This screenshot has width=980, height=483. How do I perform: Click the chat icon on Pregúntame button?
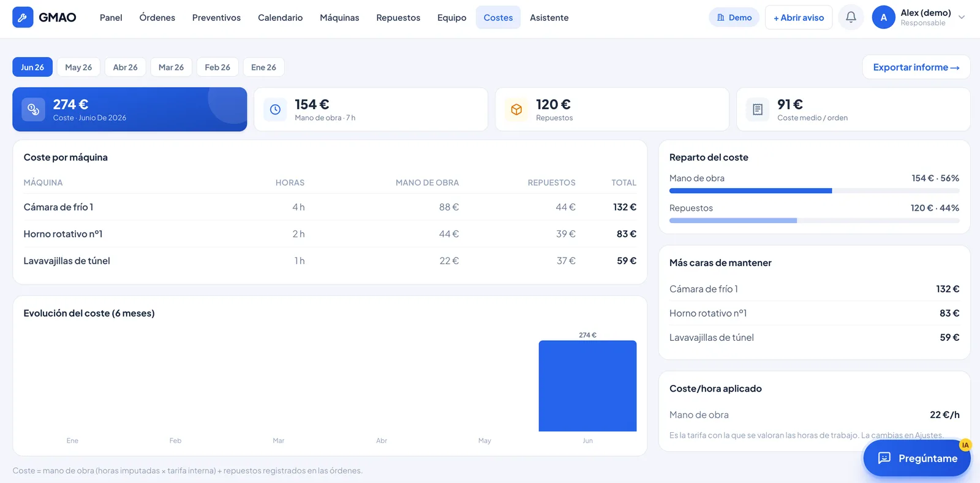tap(884, 458)
